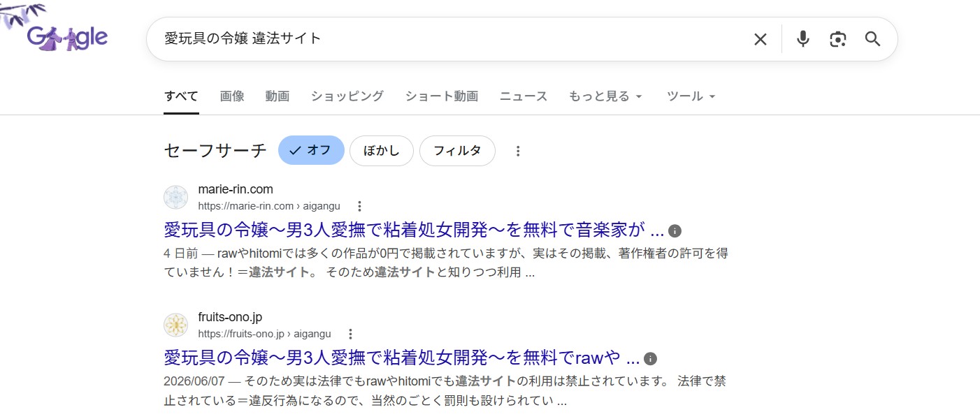
Task: Set SafeSearch to オフ
Action: (x=311, y=151)
